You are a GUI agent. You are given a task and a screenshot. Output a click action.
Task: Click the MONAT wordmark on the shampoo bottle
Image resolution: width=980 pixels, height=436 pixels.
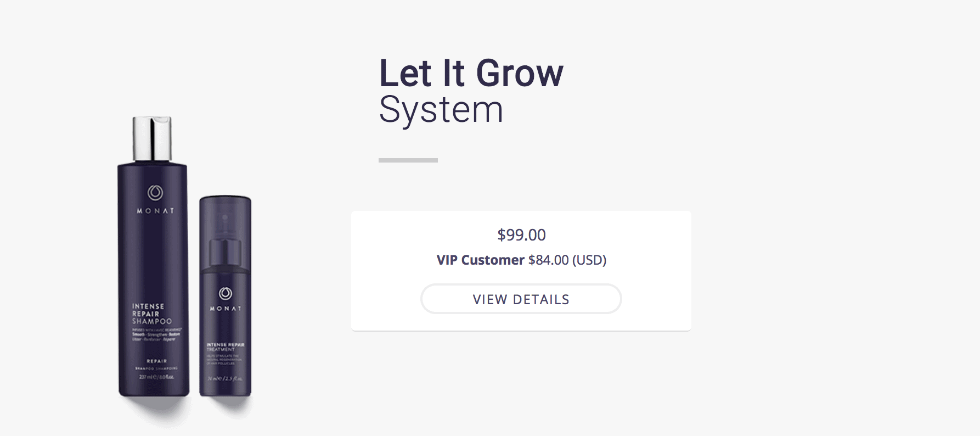[x=155, y=211]
